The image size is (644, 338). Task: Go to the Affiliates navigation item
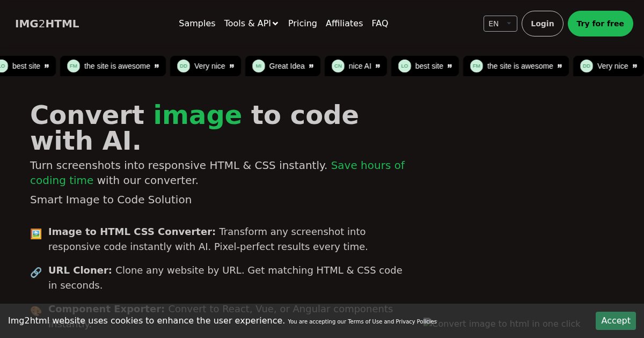344,24
